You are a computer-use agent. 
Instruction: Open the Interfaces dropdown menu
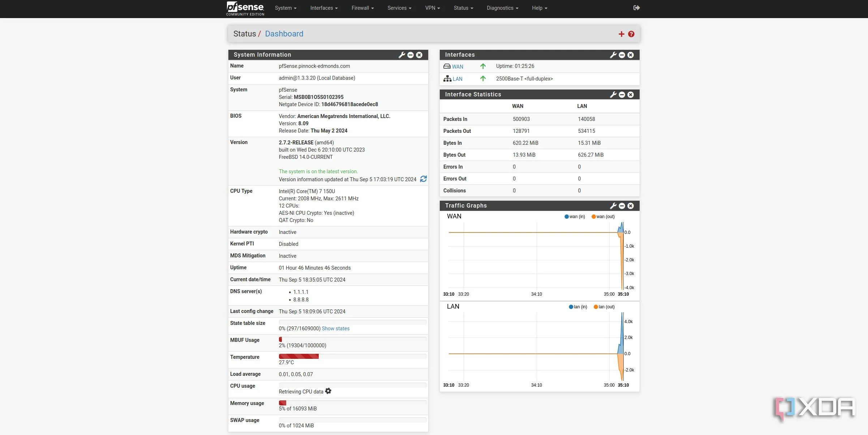point(324,8)
